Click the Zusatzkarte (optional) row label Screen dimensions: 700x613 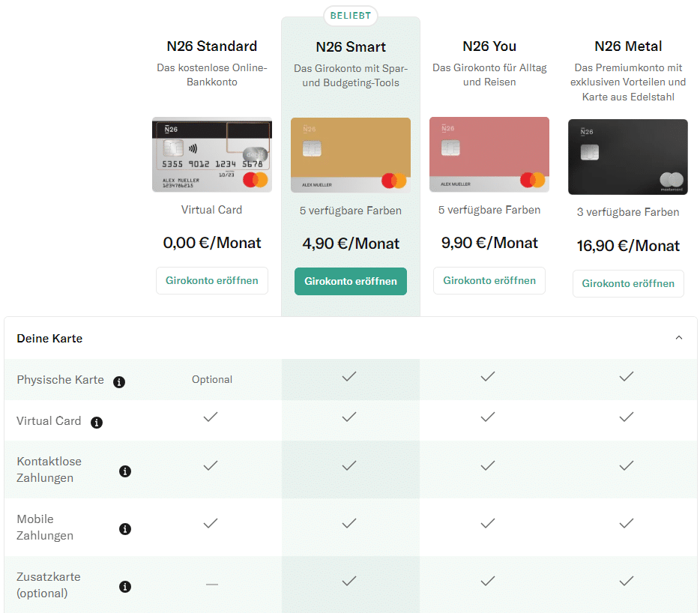[48, 585]
